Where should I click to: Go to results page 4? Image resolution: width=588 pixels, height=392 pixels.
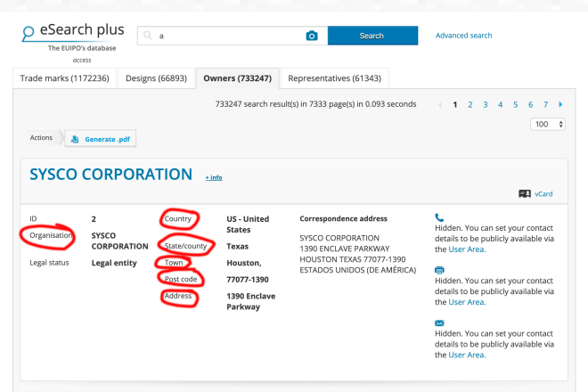click(501, 104)
